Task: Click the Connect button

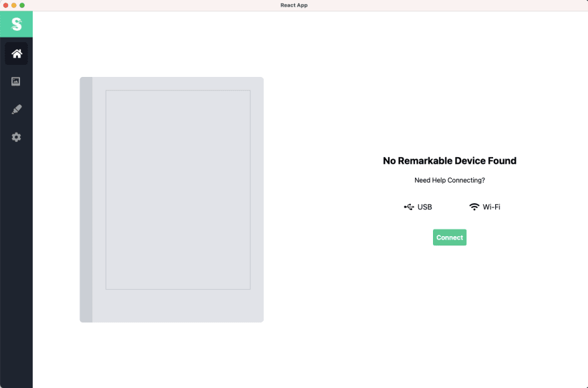Action: pyautogui.click(x=450, y=237)
